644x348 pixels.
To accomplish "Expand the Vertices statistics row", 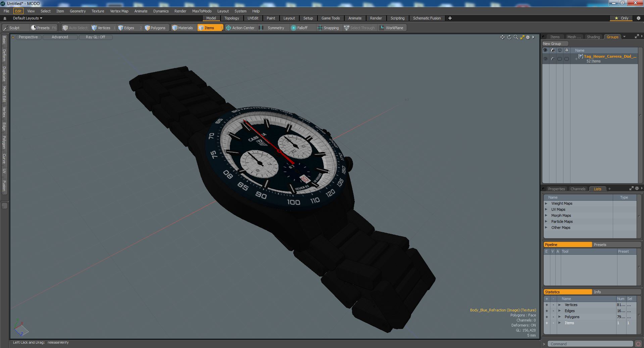I will pos(559,305).
